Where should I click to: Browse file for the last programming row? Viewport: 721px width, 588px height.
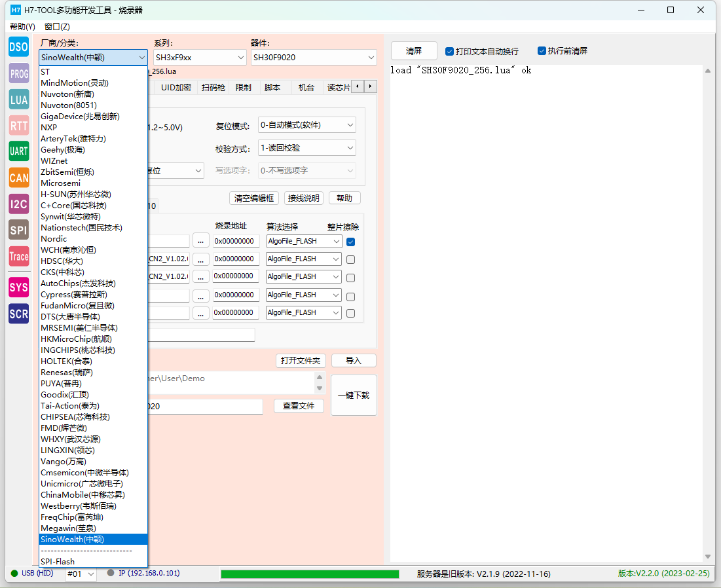click(201, 313)
